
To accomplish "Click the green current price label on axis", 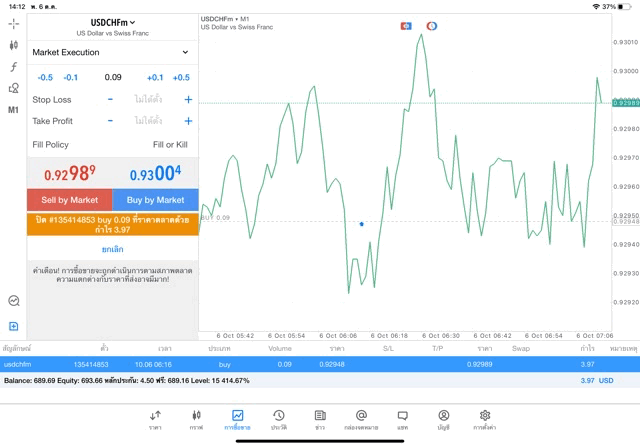I will (x=626, y=103).
